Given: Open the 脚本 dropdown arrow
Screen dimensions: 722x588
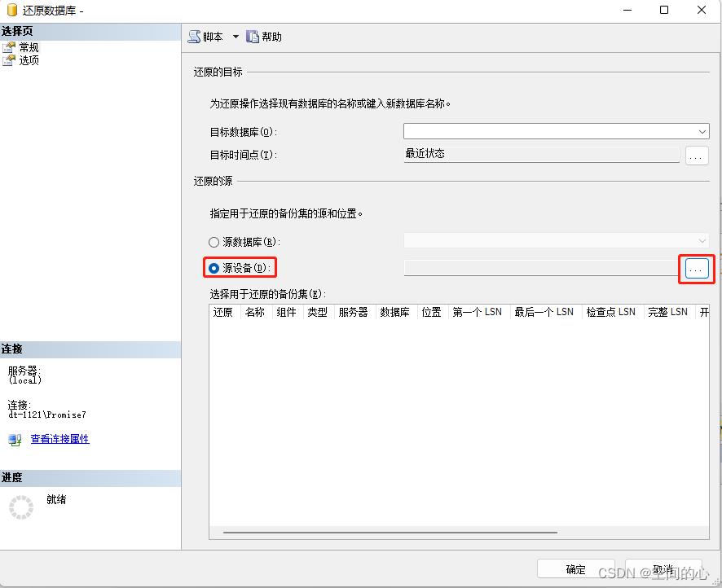Looking at the screenshot, I should pyautogui.click(x=236, y=37).
